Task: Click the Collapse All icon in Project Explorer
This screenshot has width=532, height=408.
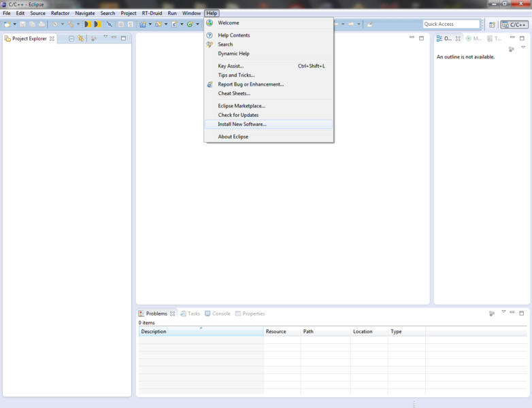Action: click(x=71, y=39)
